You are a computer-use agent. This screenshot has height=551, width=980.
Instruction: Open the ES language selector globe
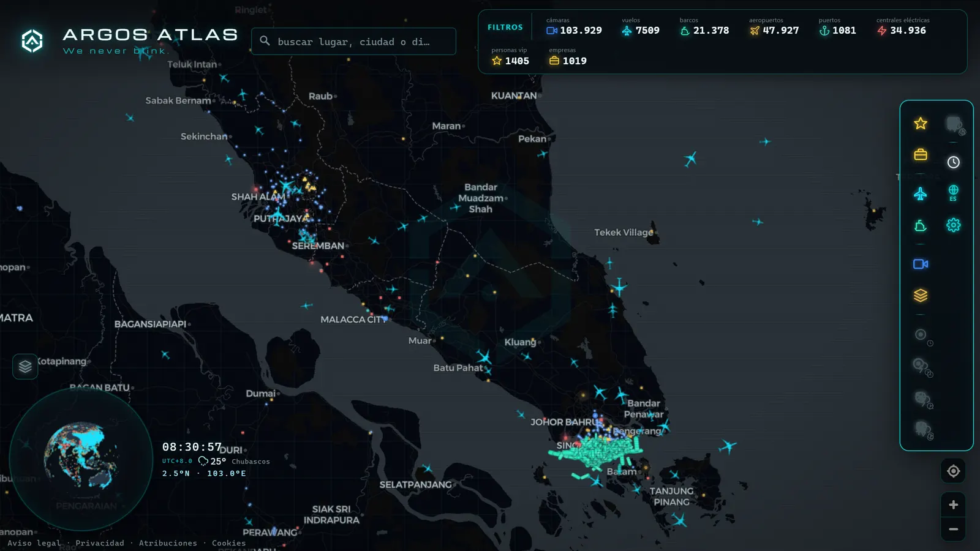point(953,193)
